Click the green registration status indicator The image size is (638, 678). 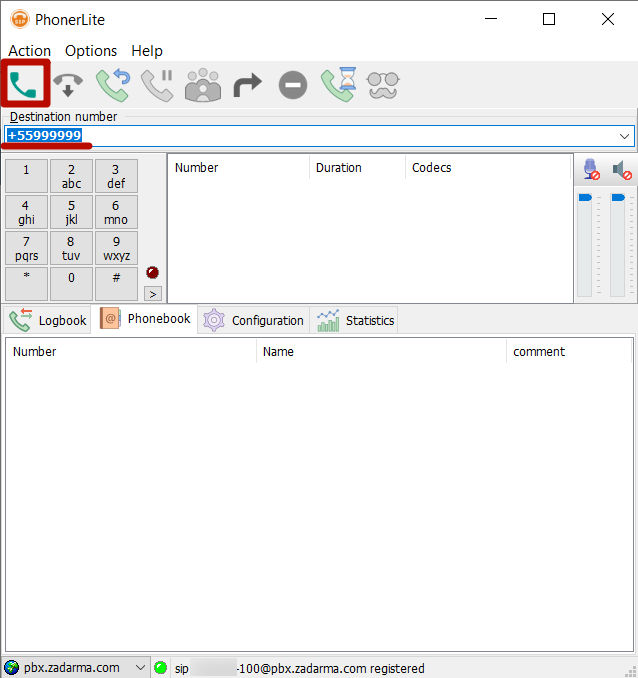(160, 668)
